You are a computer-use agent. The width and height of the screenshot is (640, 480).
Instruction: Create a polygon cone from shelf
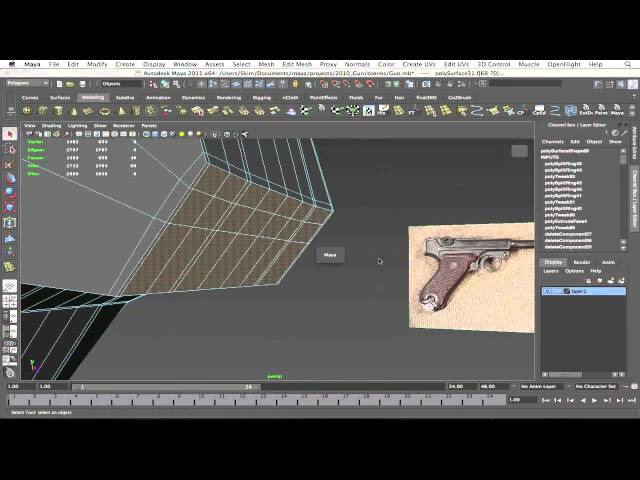coord(73,111)
